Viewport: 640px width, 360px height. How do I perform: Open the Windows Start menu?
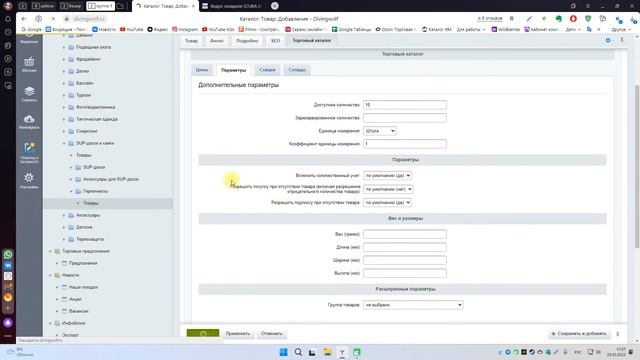[283, 352]
